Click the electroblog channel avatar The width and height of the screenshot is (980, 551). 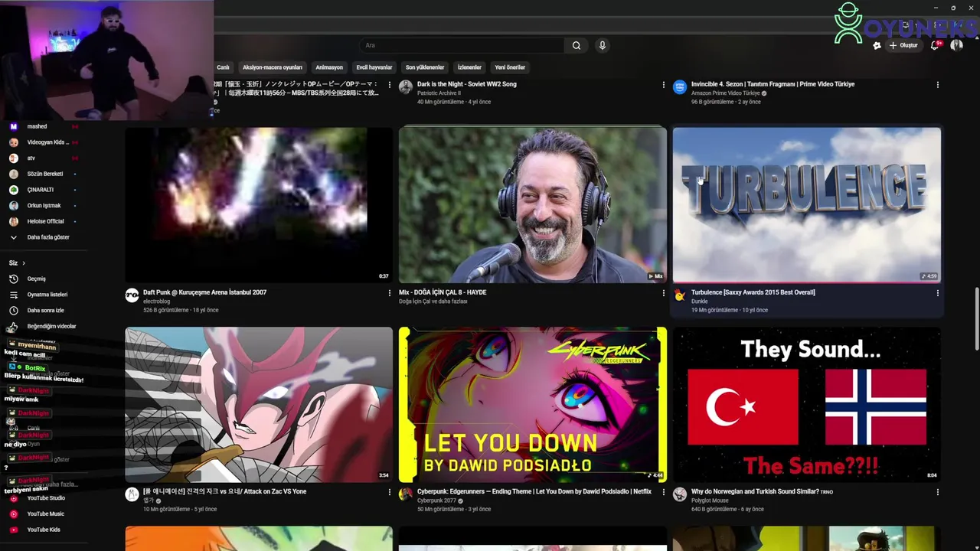pyautogui.click(x=132, y=295)
